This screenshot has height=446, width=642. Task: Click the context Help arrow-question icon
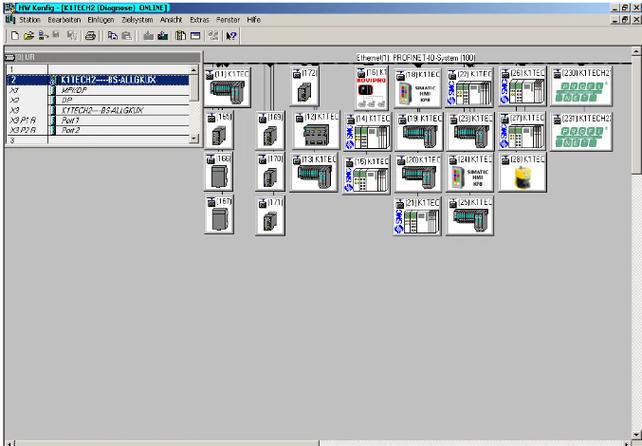click(231, 36)
